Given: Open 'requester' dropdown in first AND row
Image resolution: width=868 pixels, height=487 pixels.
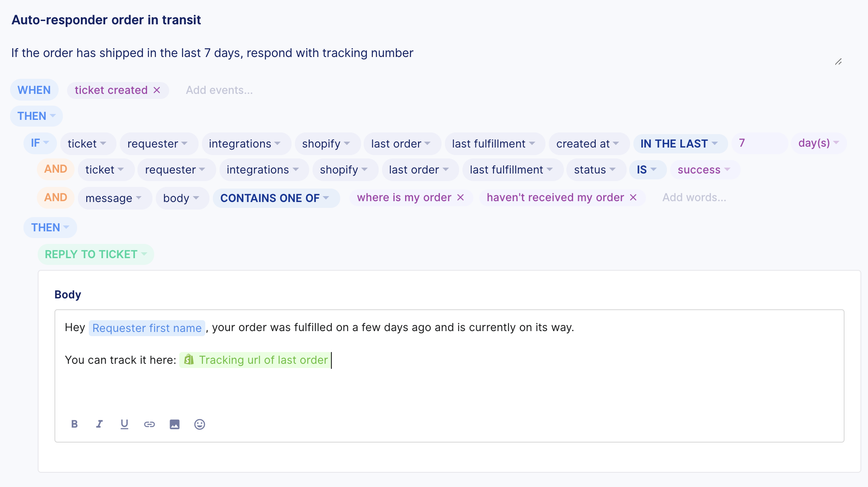Looking at the screenshot, I should pyautogui.click(x=176, y=170).
